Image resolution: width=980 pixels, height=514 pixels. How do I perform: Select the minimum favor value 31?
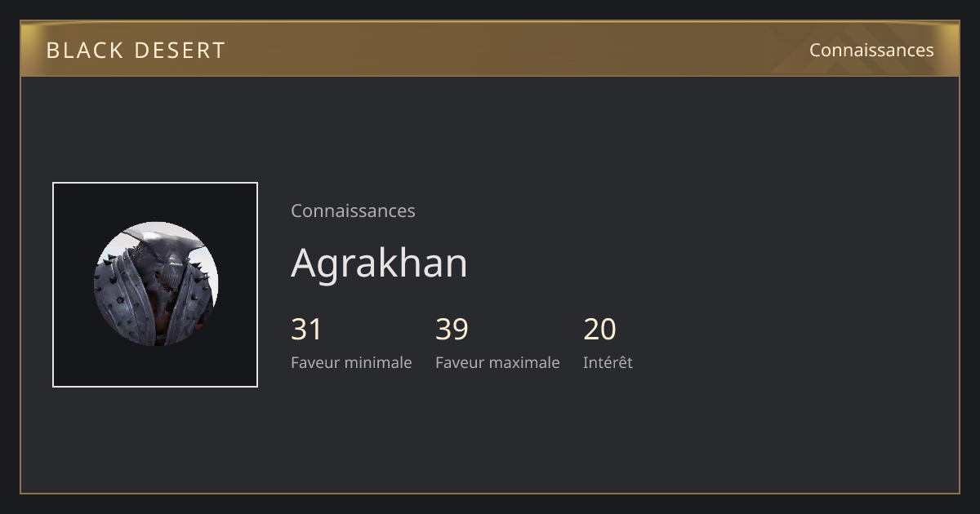coord(306,330)
